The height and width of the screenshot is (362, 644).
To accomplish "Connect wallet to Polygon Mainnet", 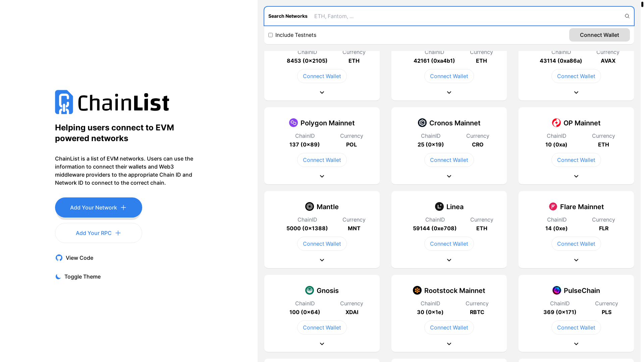I will [x=322, y=160].
